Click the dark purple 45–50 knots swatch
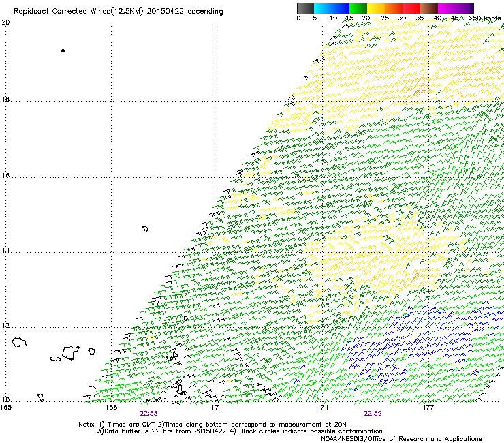The height and width of the screenshot is (443, 504). pos(464,8)
